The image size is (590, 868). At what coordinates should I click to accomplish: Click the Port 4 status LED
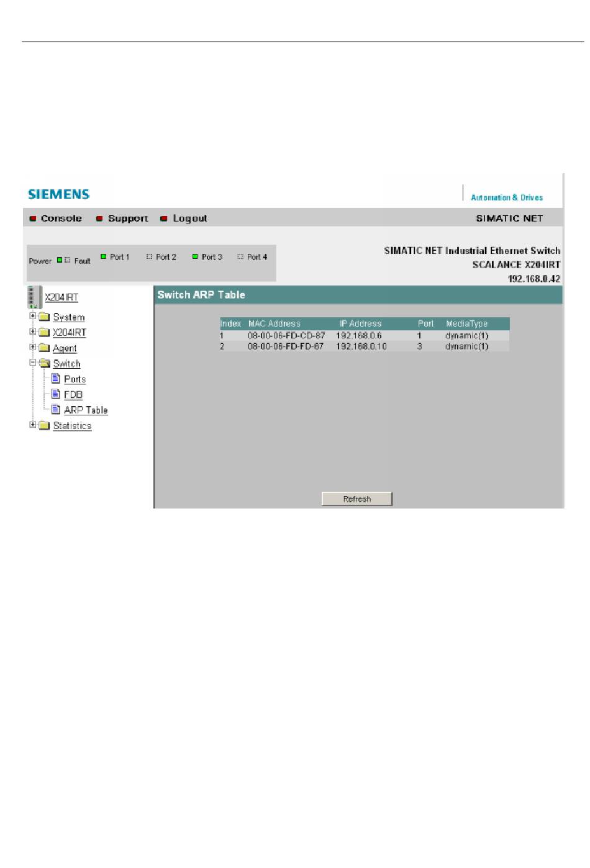tap(240, 256)
